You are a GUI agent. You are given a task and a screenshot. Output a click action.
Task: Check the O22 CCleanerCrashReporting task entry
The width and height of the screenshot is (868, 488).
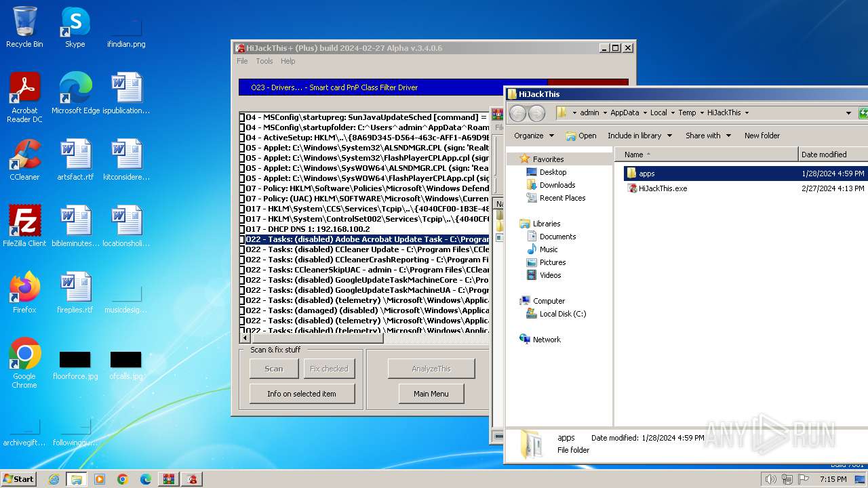[x=242, y=260]
